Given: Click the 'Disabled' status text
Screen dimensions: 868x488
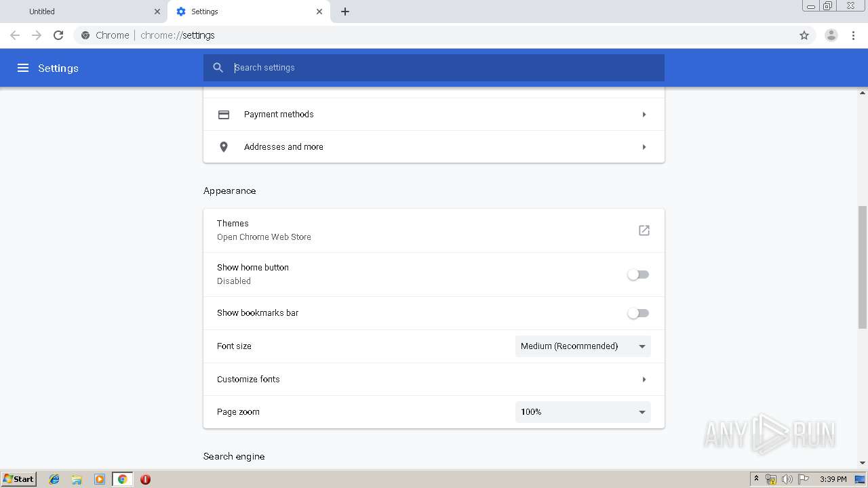Looking at the screenshot, I should coord(234,281).
